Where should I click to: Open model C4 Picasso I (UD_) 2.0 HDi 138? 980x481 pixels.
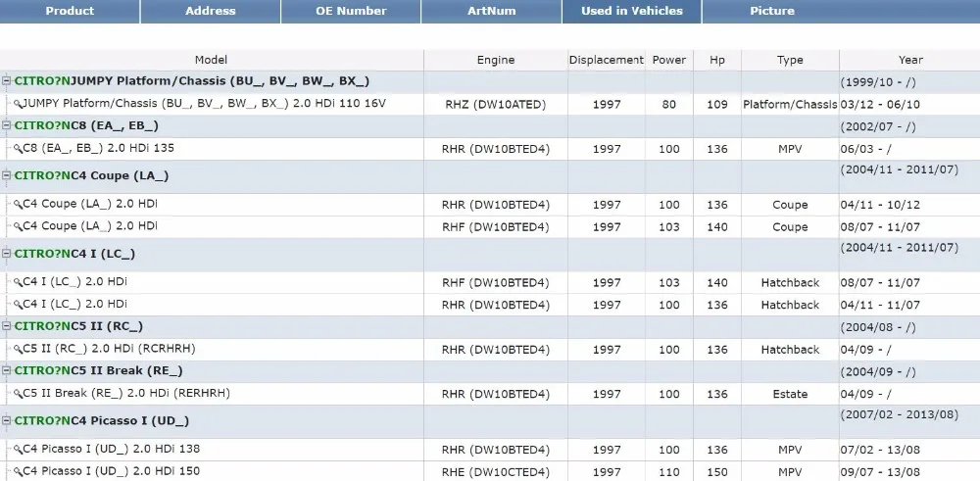[112, 449]
